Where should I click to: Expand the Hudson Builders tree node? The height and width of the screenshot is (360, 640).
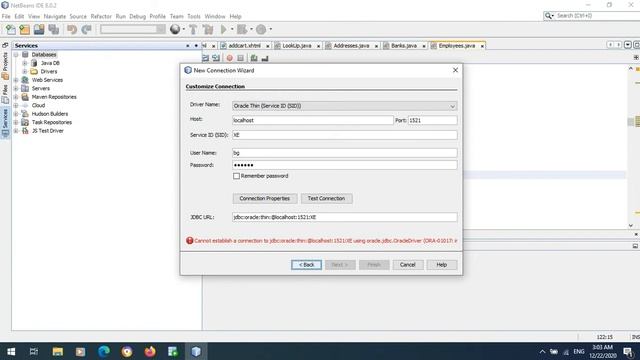(16, 114)
